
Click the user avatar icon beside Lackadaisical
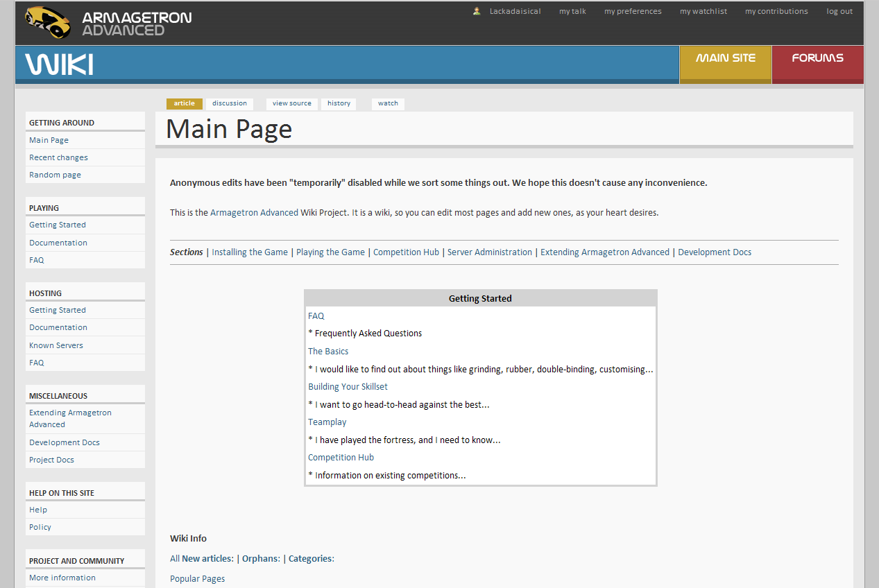click(477, 11)
